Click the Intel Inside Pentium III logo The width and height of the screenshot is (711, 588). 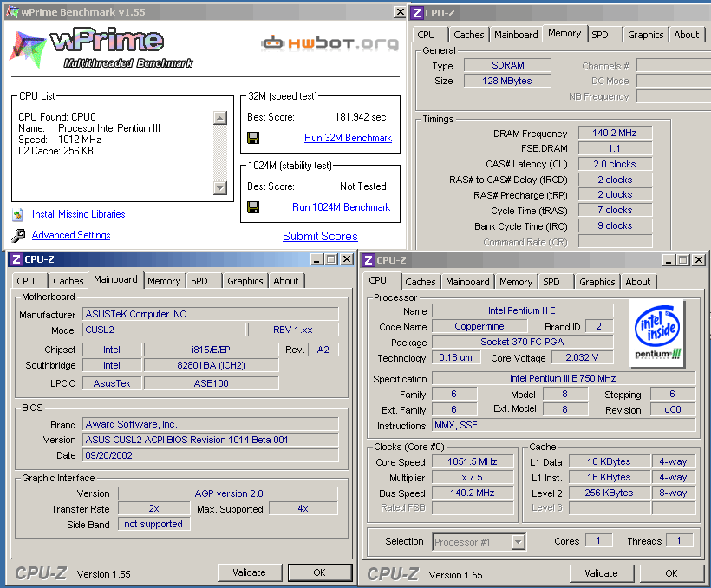pyautogui.click(x=657, y=334)
